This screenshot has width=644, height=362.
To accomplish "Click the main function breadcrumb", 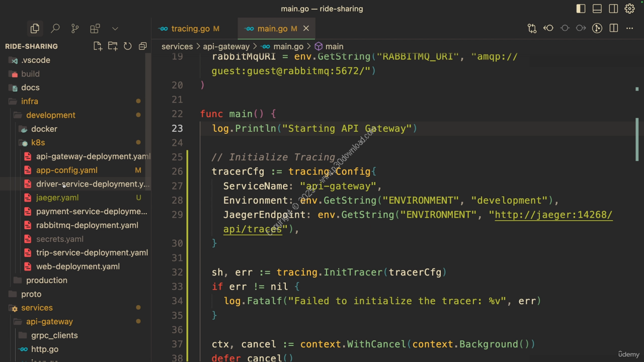I will coord(334,46).
